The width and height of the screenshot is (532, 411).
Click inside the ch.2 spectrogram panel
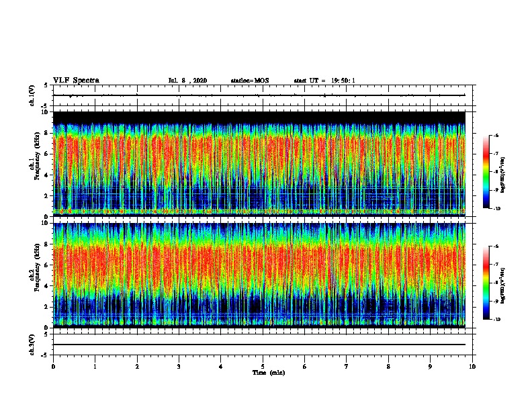[x=259, y=275]
